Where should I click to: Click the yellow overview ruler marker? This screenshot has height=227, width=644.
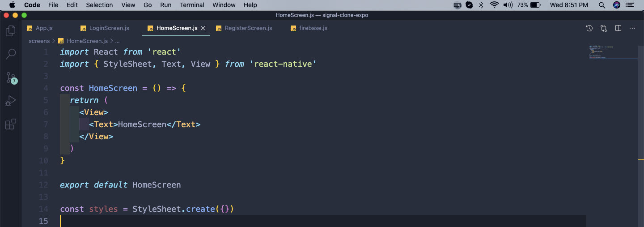(x=641, y=159)
